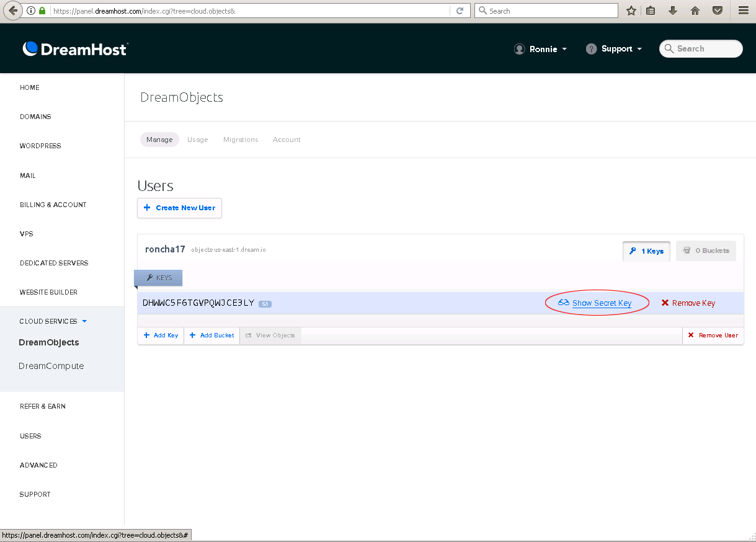Screen dimensions: 756x542
Task: Open the browser downloads arrow
Action: (x=673, y=11)
